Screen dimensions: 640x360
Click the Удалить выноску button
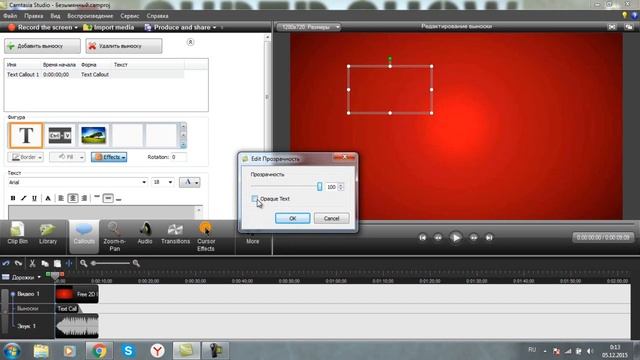pyautogui.click(x=124, y=46)
